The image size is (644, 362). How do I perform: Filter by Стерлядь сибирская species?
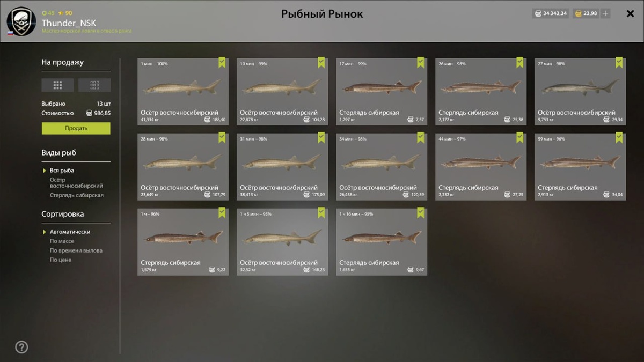coord(77,195)
